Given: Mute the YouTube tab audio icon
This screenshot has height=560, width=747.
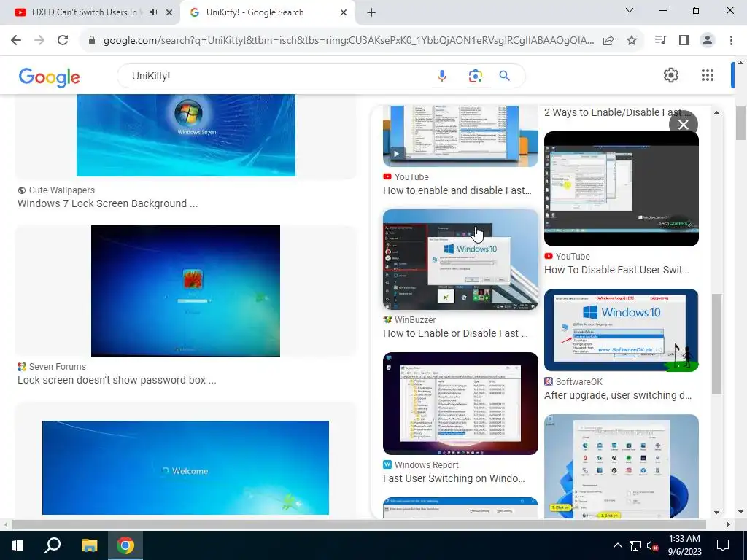Looking at the screenshot, I should (153, 12).
